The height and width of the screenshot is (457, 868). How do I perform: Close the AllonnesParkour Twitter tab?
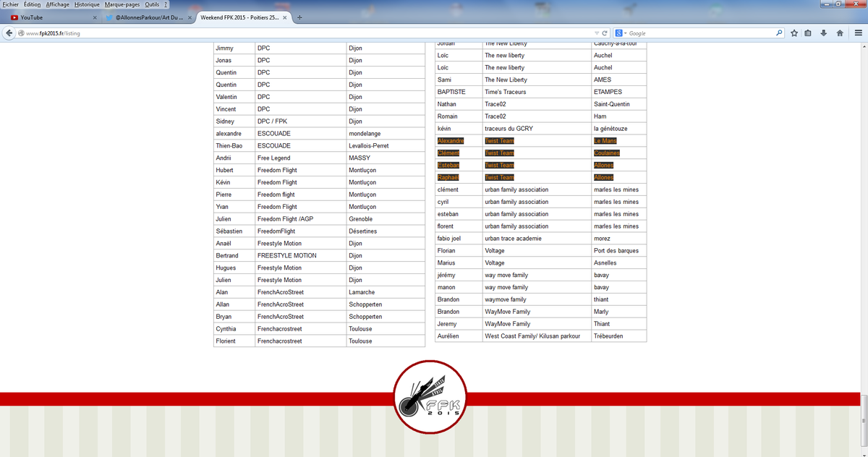[189, 17]
